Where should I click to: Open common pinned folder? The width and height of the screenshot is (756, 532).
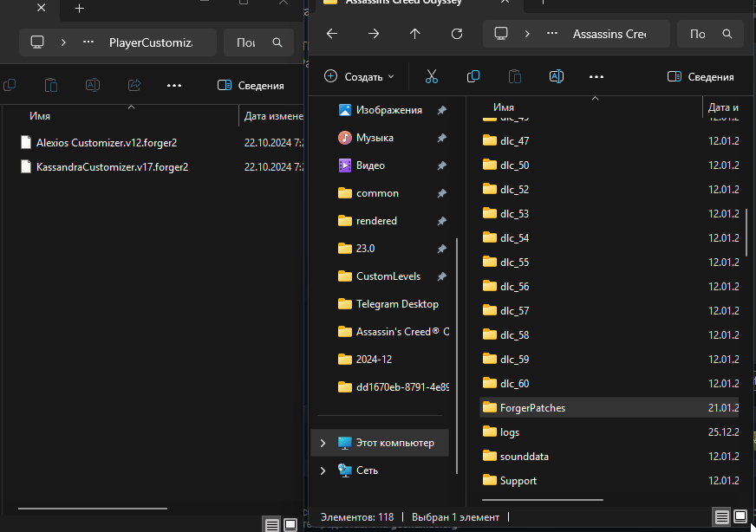click(x=377, y=193)
